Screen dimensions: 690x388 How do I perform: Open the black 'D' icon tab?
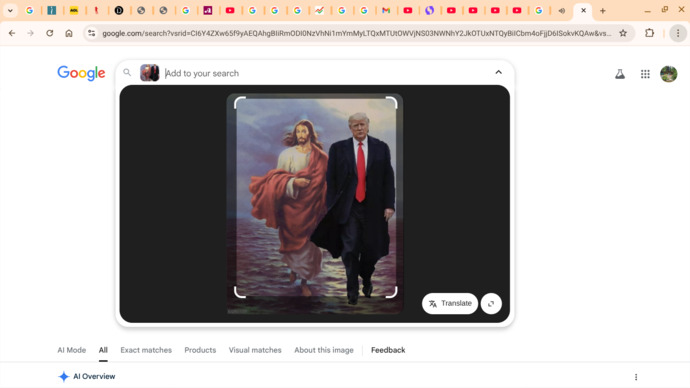tap(119, 11)
